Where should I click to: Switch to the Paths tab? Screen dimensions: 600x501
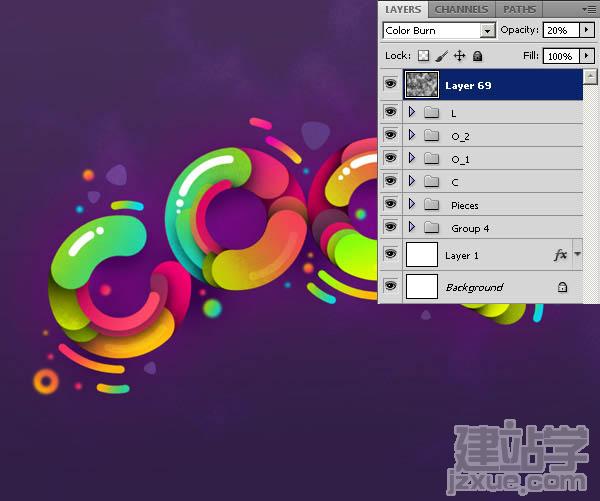519,10
